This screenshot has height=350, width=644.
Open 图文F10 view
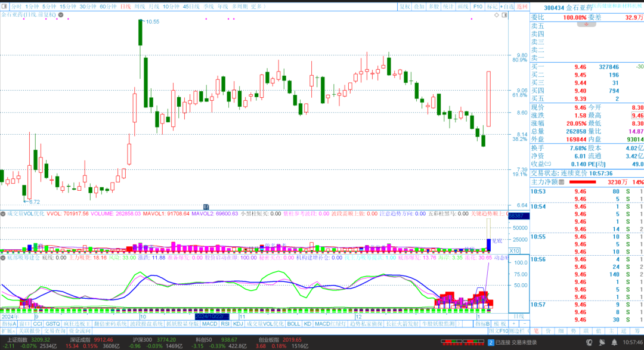[498, 331]
